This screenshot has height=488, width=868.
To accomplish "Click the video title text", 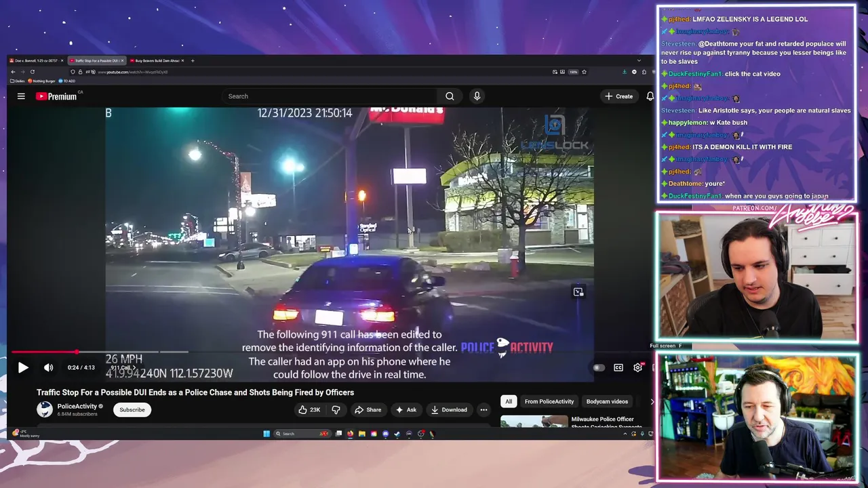I will pos(195,392).
